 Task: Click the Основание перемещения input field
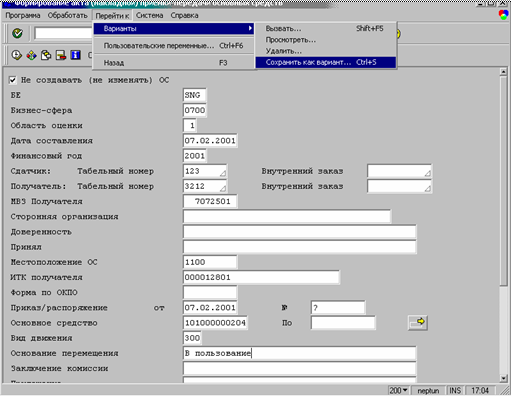(x=299, y=353)
